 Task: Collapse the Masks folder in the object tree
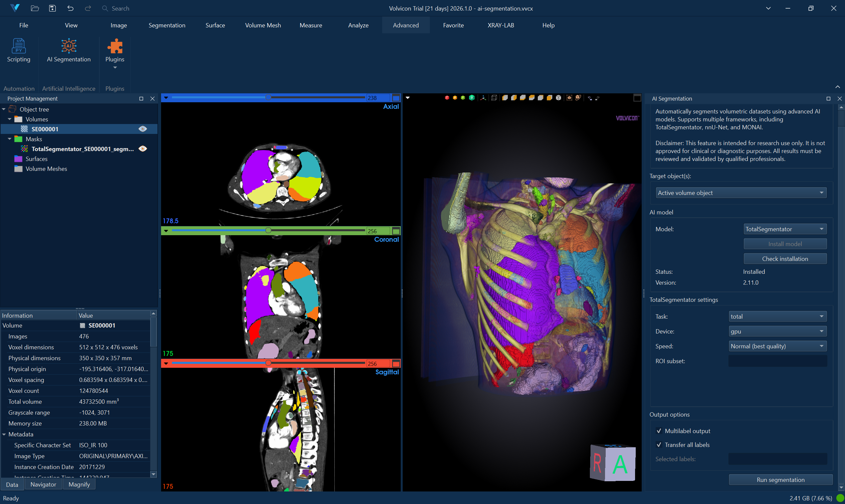[10, 139]
